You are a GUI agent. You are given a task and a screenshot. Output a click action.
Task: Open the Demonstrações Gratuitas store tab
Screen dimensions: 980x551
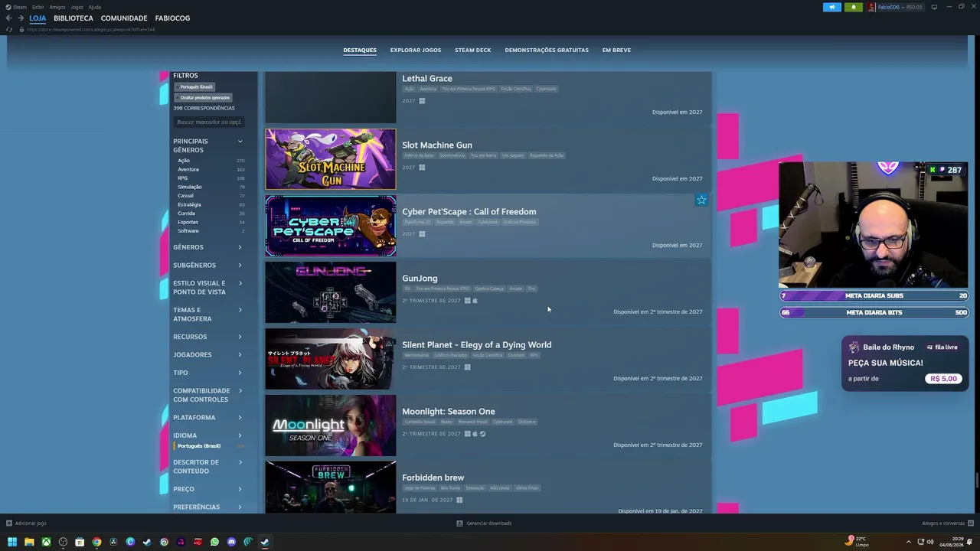pyautogui.click(x=547, y=51)
